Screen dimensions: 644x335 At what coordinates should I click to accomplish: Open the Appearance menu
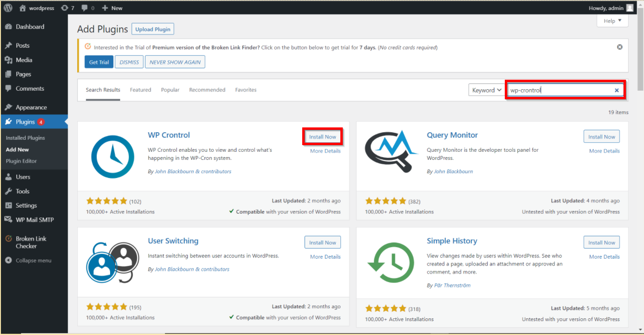coord(34,107)
